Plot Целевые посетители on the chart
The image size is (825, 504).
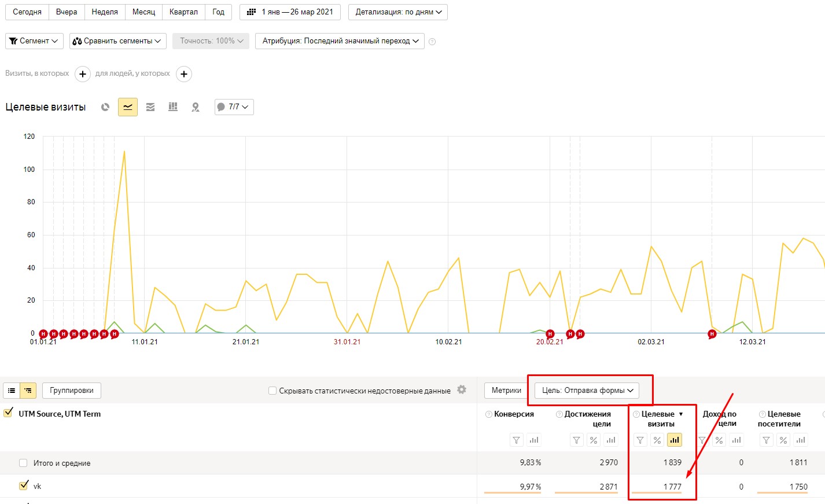(801, 440)
